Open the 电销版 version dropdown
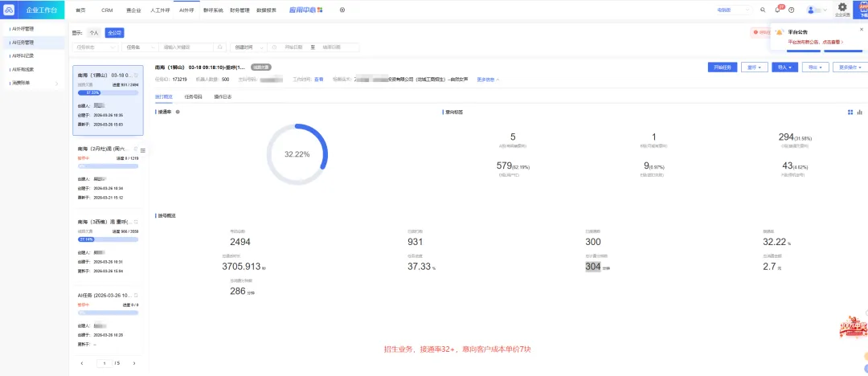The height and width of the screenshot is (376, 868). coord(734,10)
